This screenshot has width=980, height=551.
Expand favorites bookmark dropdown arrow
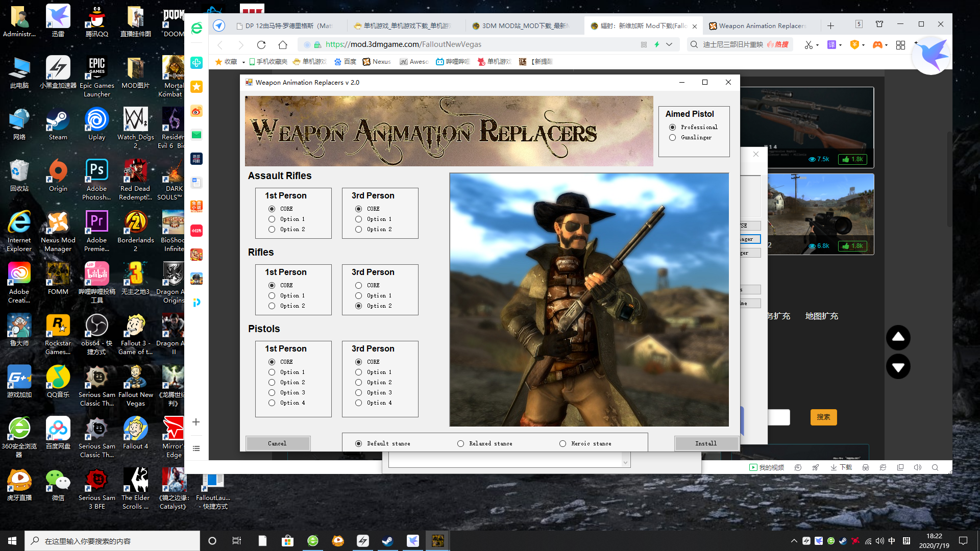243,62
